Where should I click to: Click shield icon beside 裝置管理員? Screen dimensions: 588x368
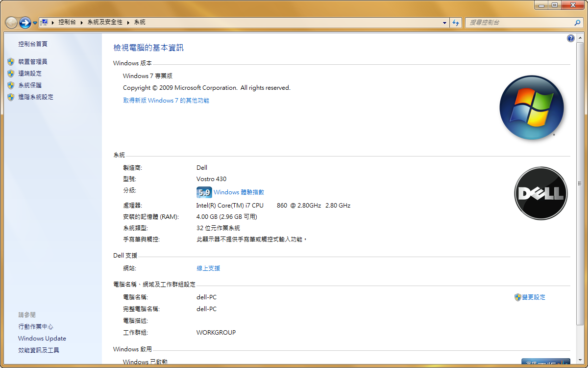[x=11, y=62]
